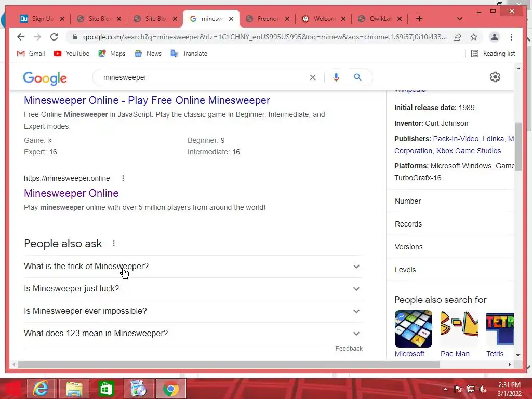Expand the Records section
This screenshot has width=532, height=399.
click(x=450, y=224)
